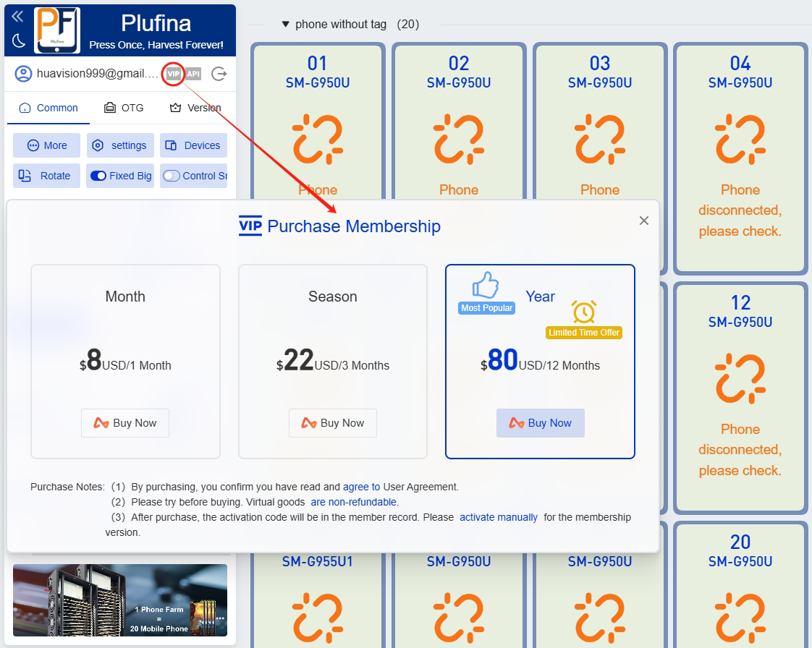This screenshot has height=648, width=812.
Task: Click the disconnected icon on phone 04
Action: coord(740,140)
